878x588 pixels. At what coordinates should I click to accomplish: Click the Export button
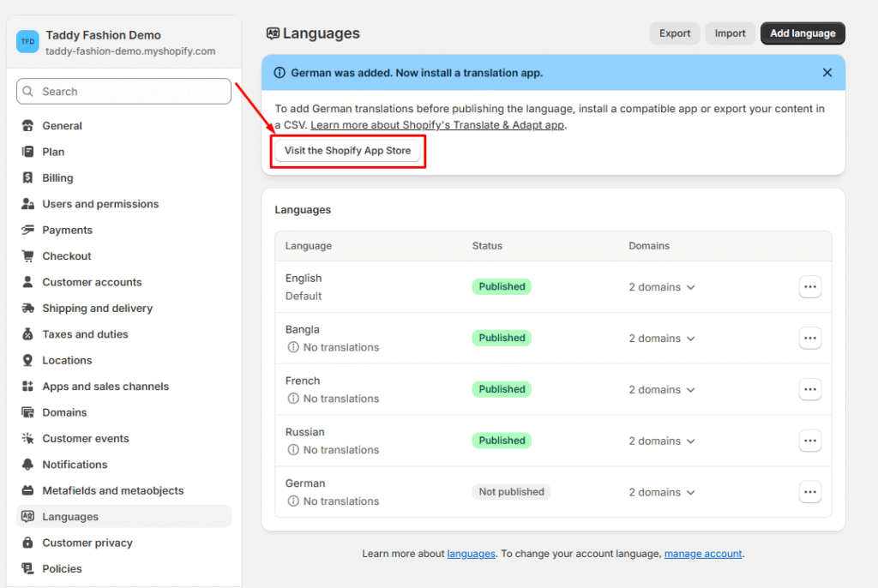pyautogui.click(x=675, y=33)
